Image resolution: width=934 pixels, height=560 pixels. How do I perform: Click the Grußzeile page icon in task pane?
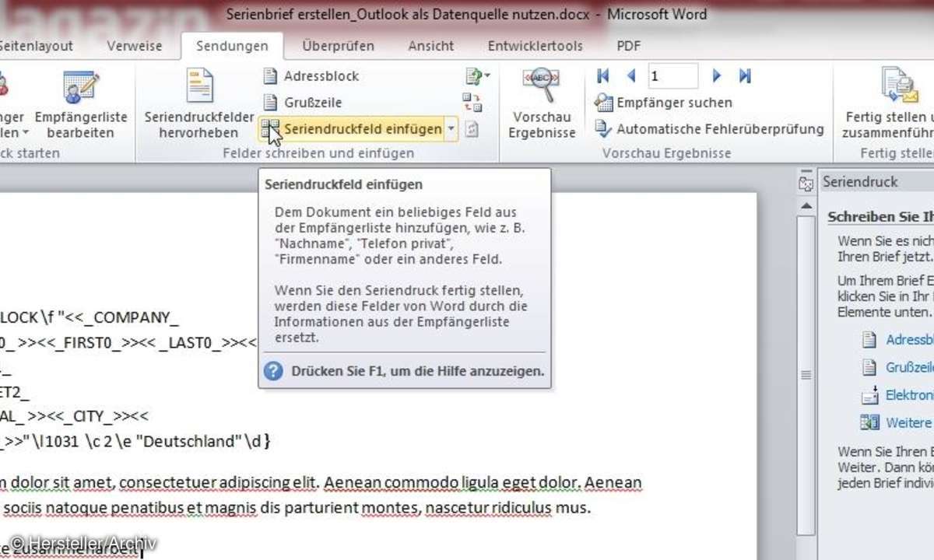869,367
